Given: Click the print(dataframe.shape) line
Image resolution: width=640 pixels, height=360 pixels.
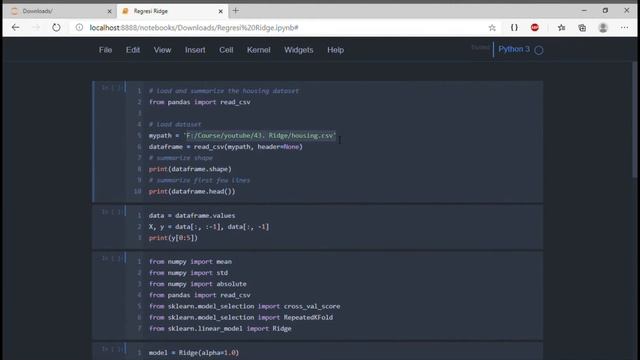Looking at the screenshot, I should pyautogui.click(x=190, y=169).
